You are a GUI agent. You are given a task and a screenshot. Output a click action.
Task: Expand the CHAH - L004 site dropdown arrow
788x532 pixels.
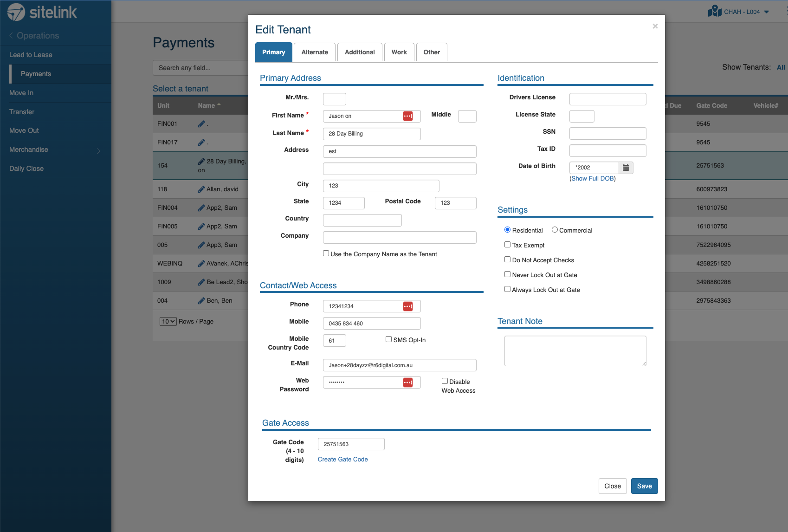767,12
